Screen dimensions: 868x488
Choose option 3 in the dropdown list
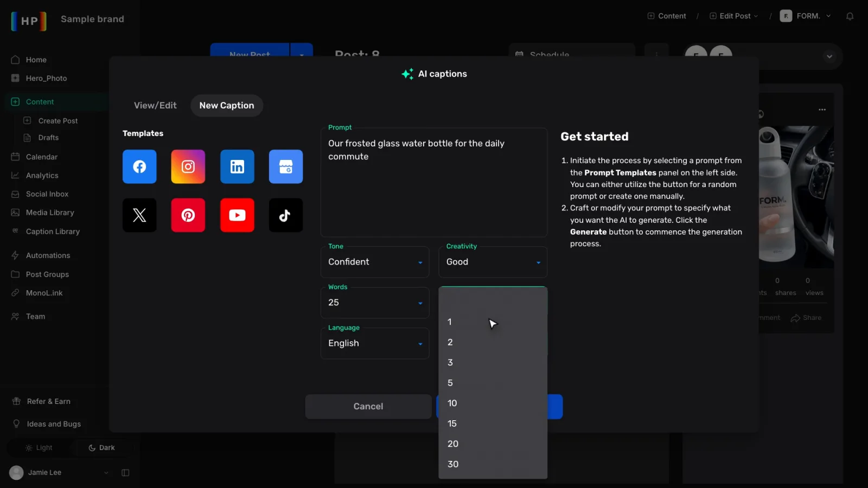point(493,363)
